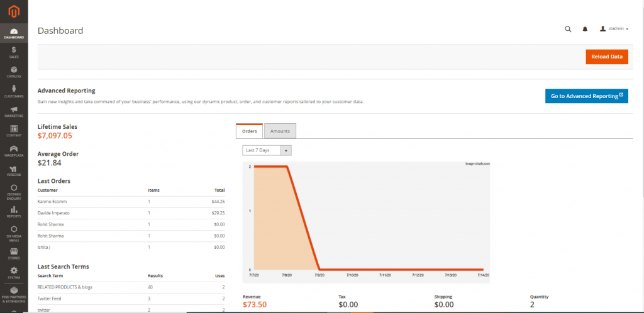Click the Reload Data button

[x=606, y=57]
